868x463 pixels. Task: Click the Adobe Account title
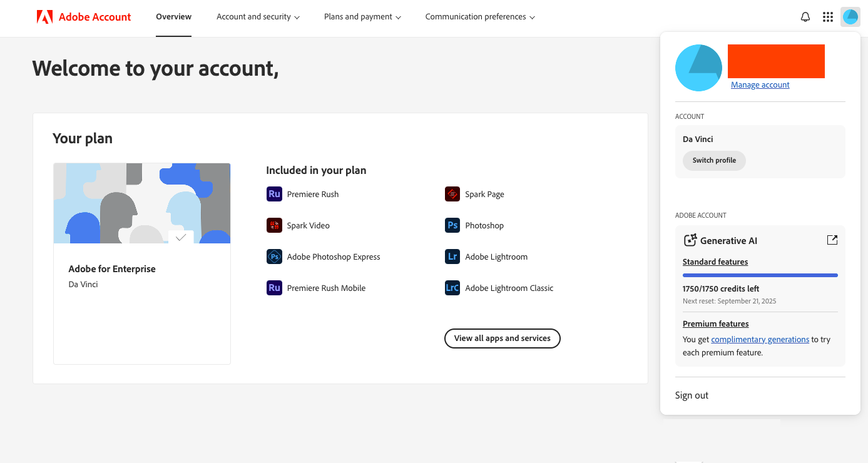coord(95,17)
